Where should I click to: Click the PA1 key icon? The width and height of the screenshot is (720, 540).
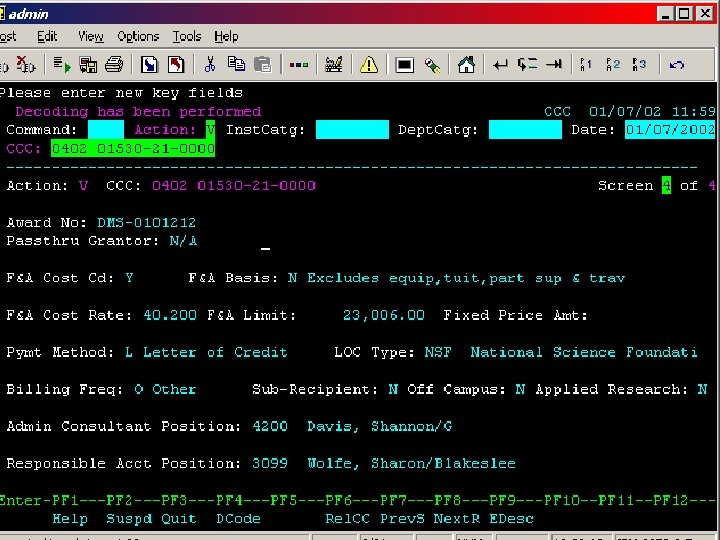586,64
